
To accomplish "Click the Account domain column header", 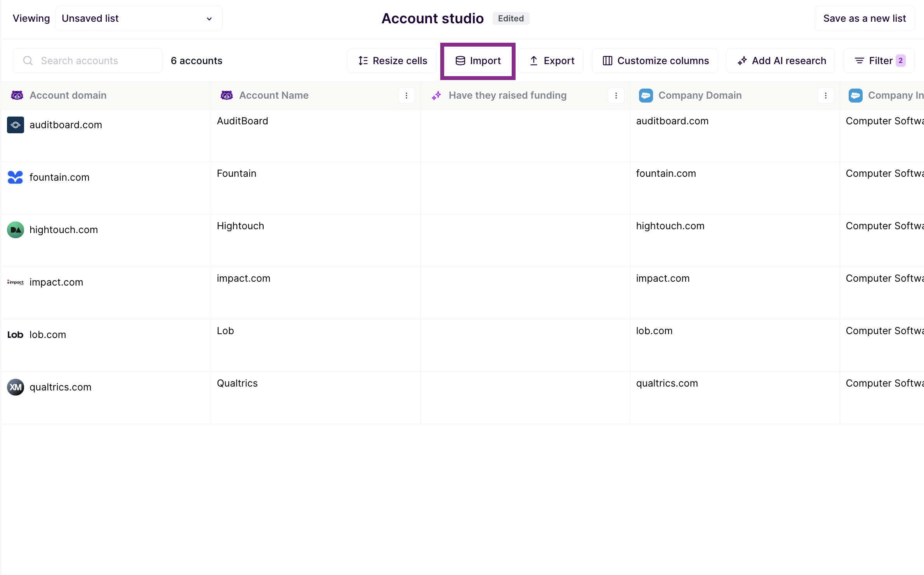I will [x=106, y=96].
